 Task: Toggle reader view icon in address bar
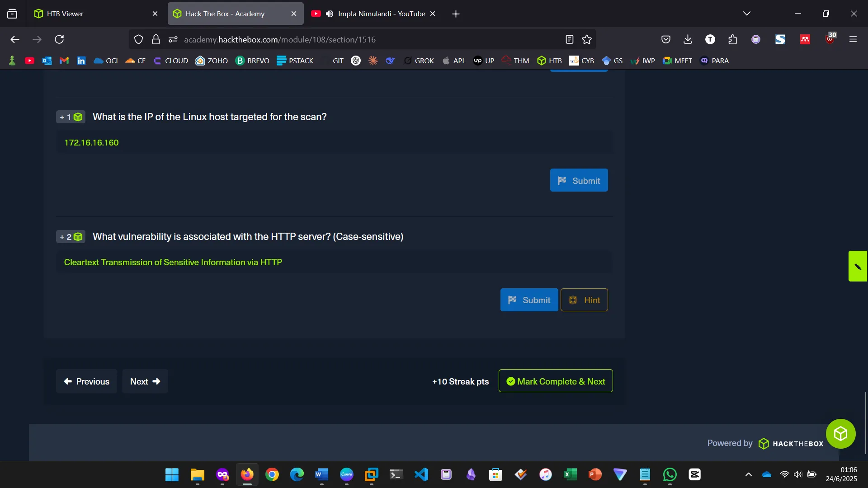pyautogui.click(x=570, y=40)
